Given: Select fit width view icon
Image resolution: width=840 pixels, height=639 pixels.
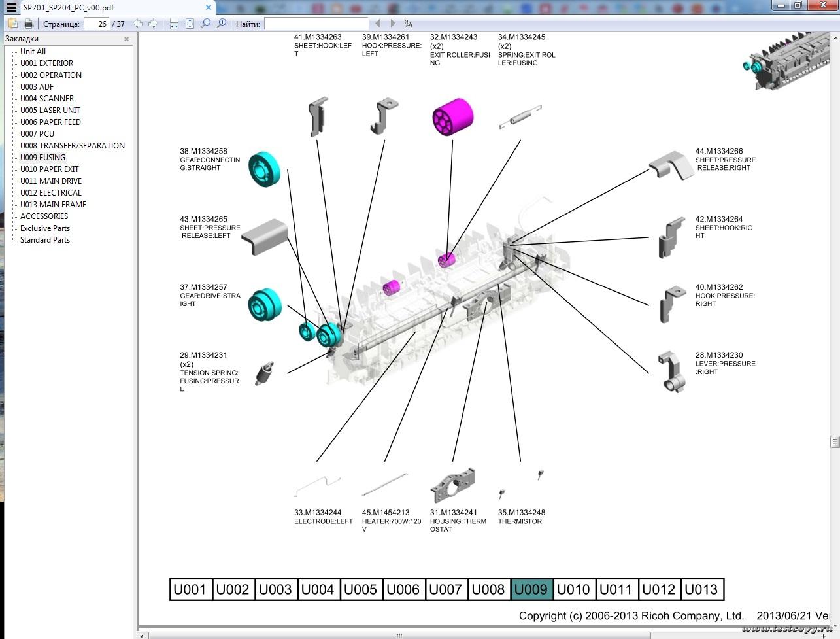Looking at the screenshot, I should click(174, 24).
